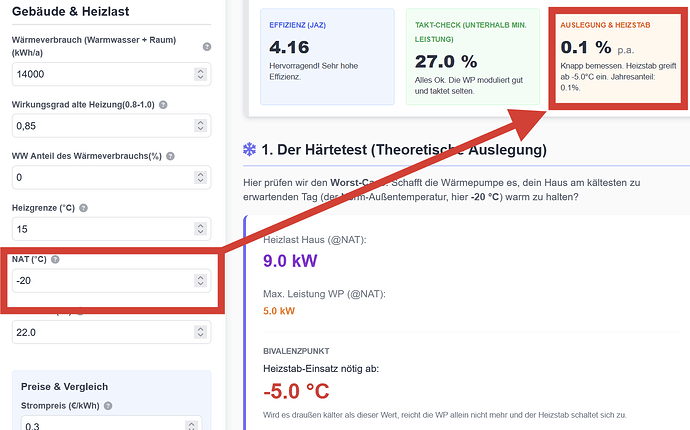Click 'Heizstab-Einsatz nötig ab:' text
This screenshot has height=430, width=690.
[x=321, y=369]
